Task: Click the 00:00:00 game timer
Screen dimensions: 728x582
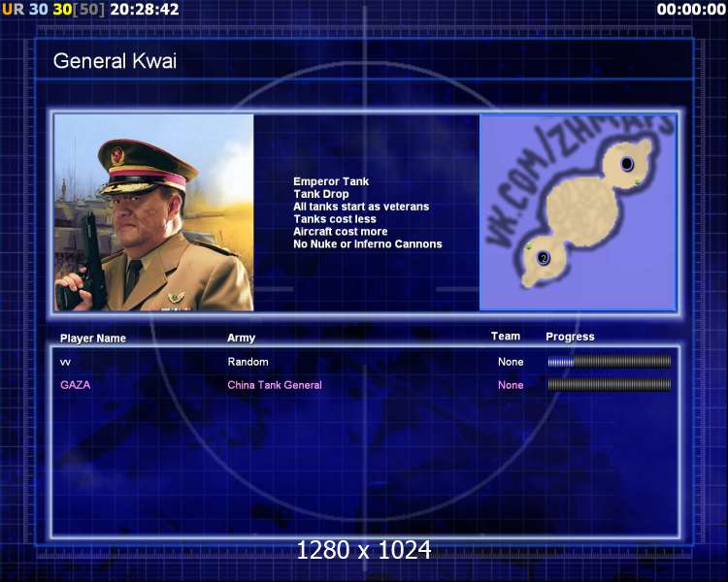Action: pyautogui.click(x=691, y=10)
